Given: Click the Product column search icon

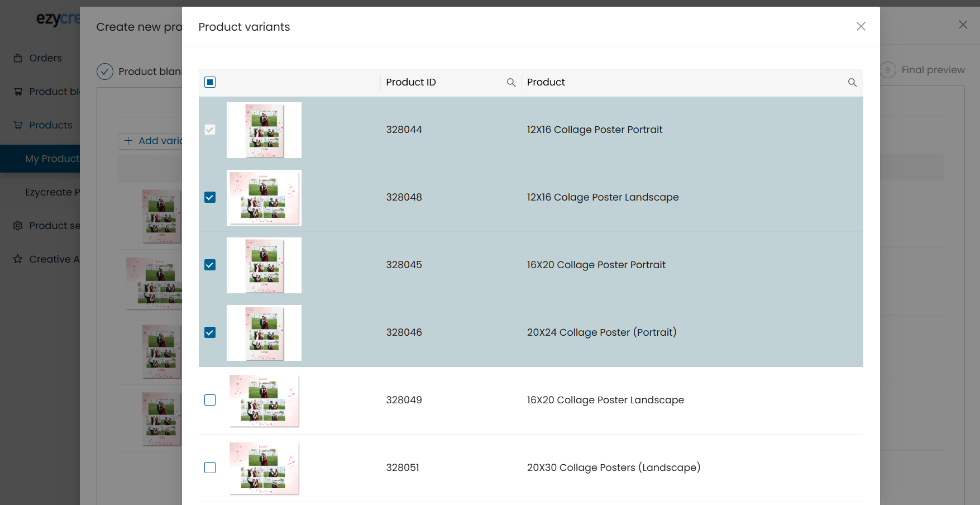Looking at the screenshot, I should point(852,83).
